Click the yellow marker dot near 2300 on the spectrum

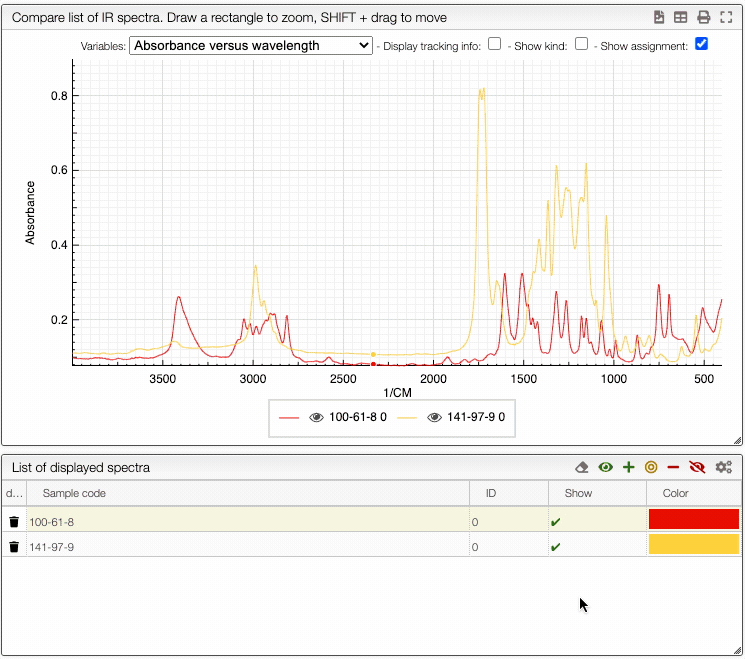pyautogui.click(x=373, y=354)
